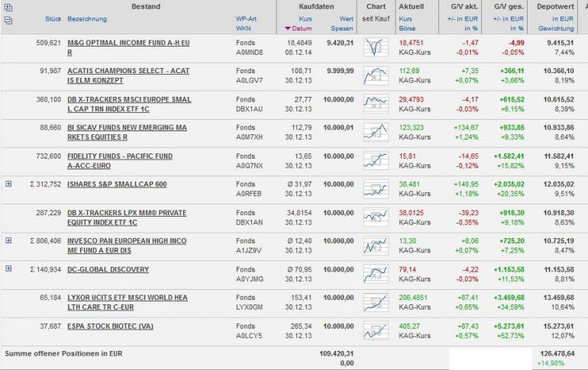
Task: Open chart thumbnail for ISHARES S&P SMALLCAP 600
Action: coord(376,189)
